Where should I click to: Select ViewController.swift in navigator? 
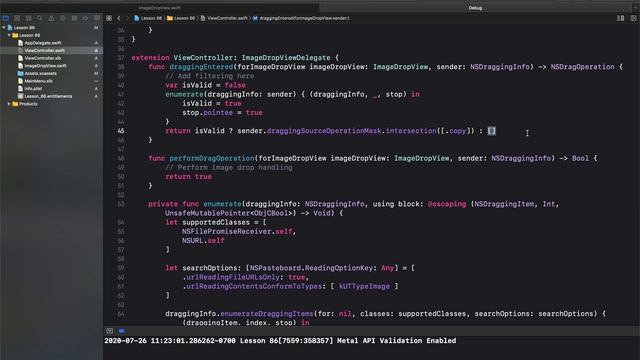tap(51, 51)
